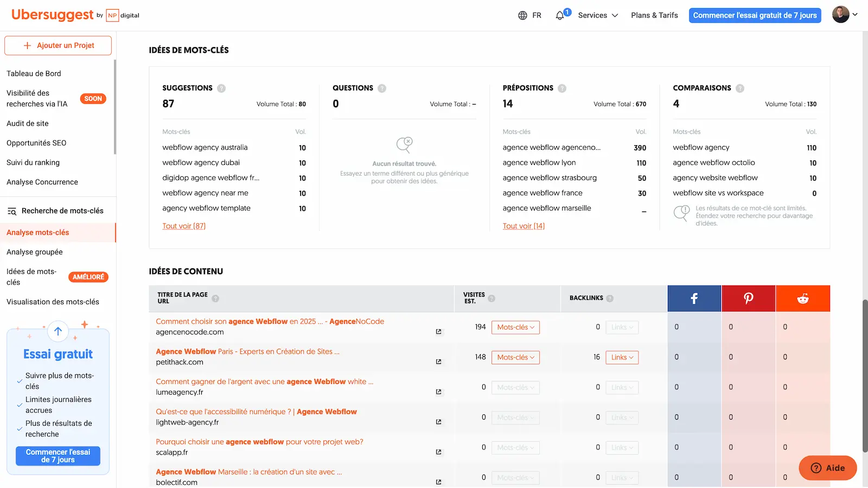Open Tableau de Bord in sidebar

click(34, 74)
